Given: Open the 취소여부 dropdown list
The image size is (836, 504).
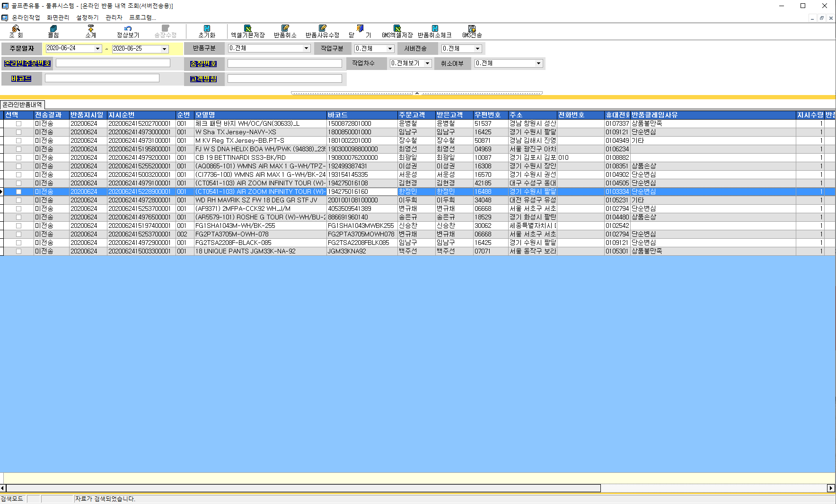Looking at the screenshot, I should (538, 63).
